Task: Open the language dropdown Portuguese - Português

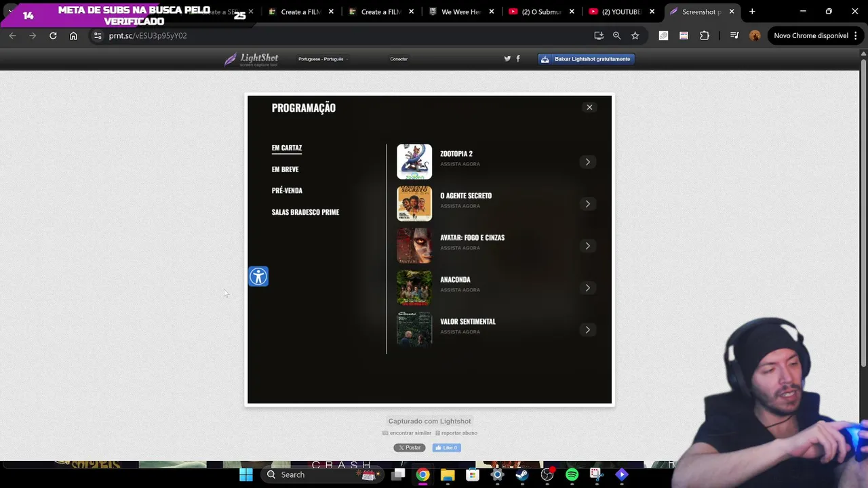Action: click(323, 59)
